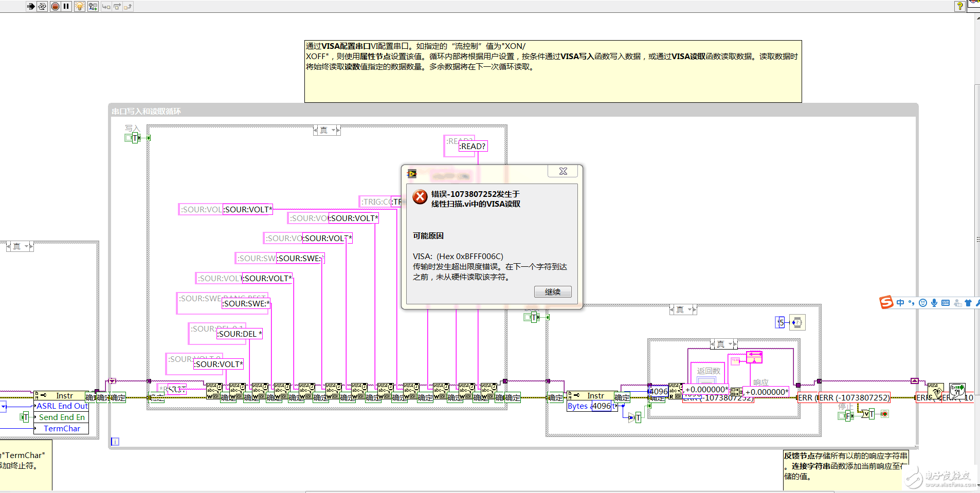Viewport: 980px width, 493px height.
Task: Click the Retain Wire Values icon
Action: click(x=93, y=6)
